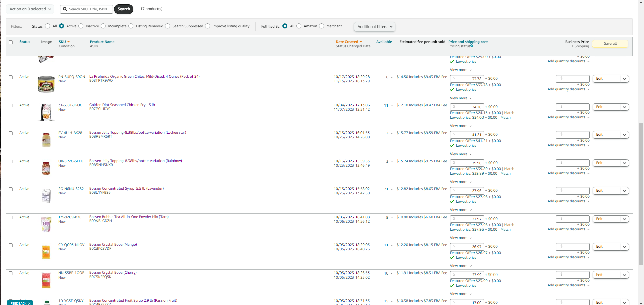Image resolution: width=644 pixels, height=305 pixels.
Task: Check the NN-S5BF-1OOB row checkbox
Action: click(x=11, y=273)
